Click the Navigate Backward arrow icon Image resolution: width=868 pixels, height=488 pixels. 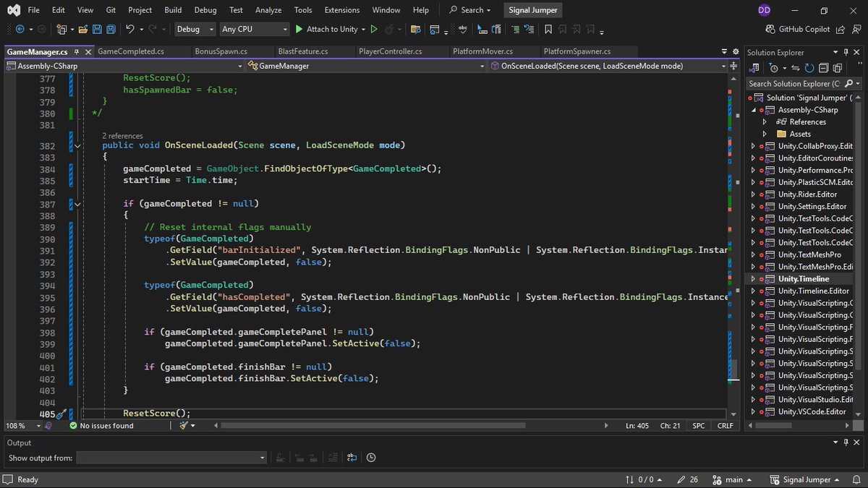pyautogui.click(x=20, y=29)
